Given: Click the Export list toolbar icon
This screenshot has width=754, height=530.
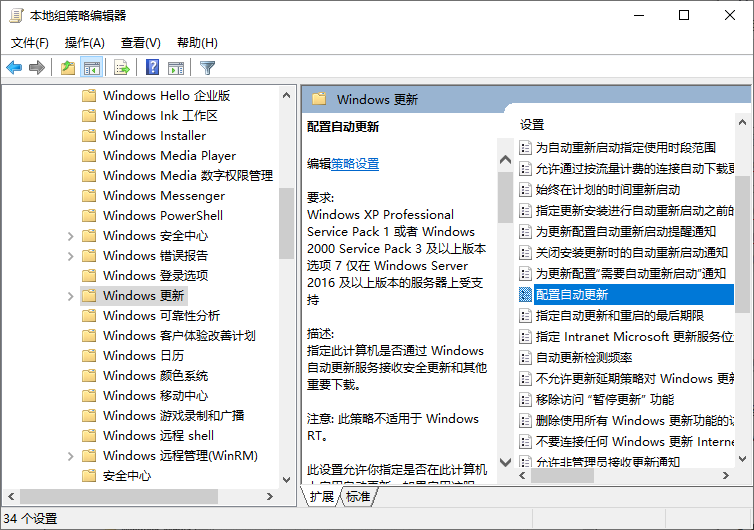Looking at the screenshot, I should pos(122,68).
